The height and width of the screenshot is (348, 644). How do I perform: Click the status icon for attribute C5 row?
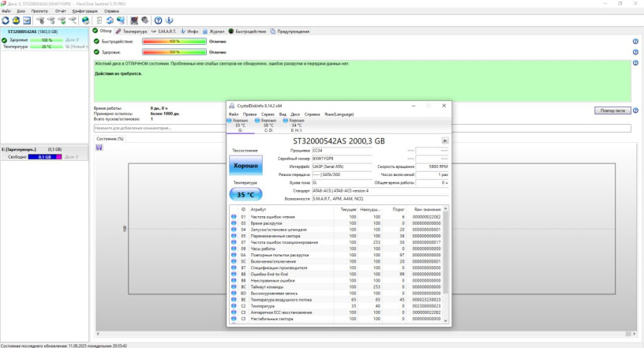point(234,319)
